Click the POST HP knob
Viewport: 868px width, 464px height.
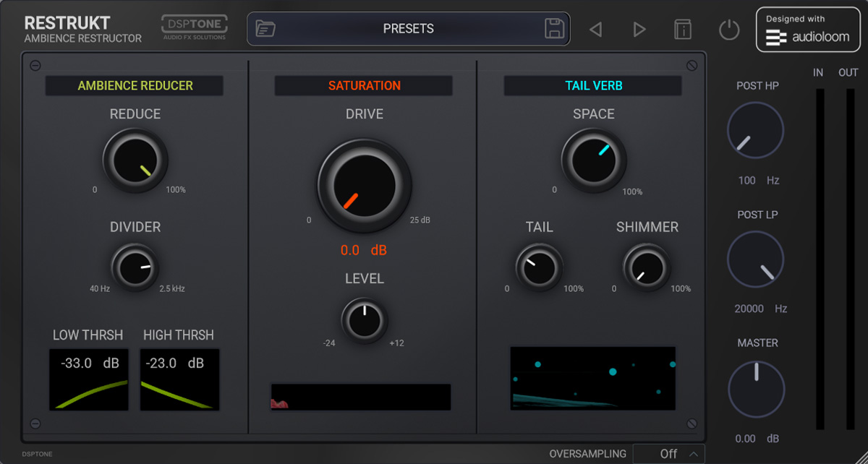755,130
